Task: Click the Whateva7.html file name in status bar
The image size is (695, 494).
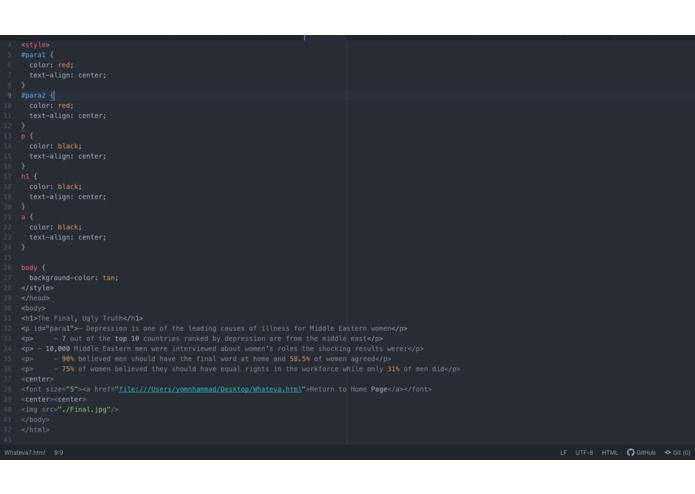Action: [25, 452]
